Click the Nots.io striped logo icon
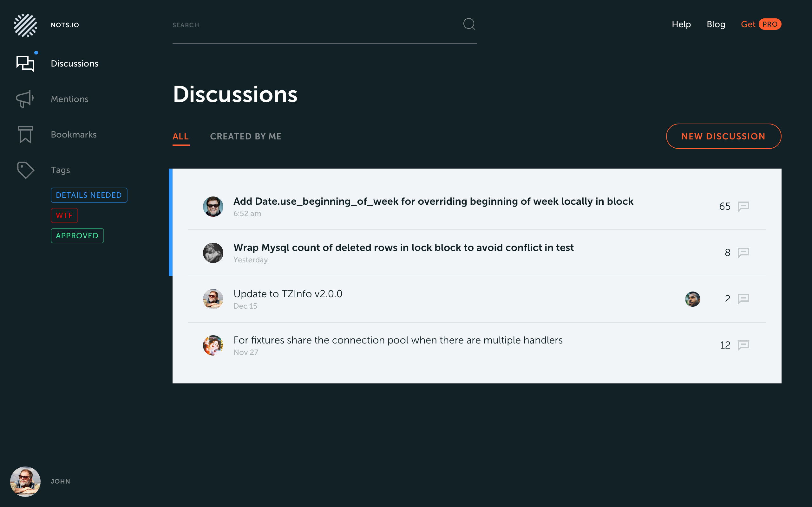This screenshot has height=507, width=812. pyautogui.click(x=25, y=25)
